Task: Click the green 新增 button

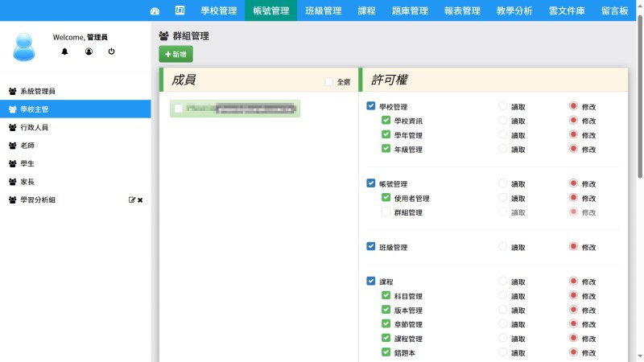Action: 175,54
